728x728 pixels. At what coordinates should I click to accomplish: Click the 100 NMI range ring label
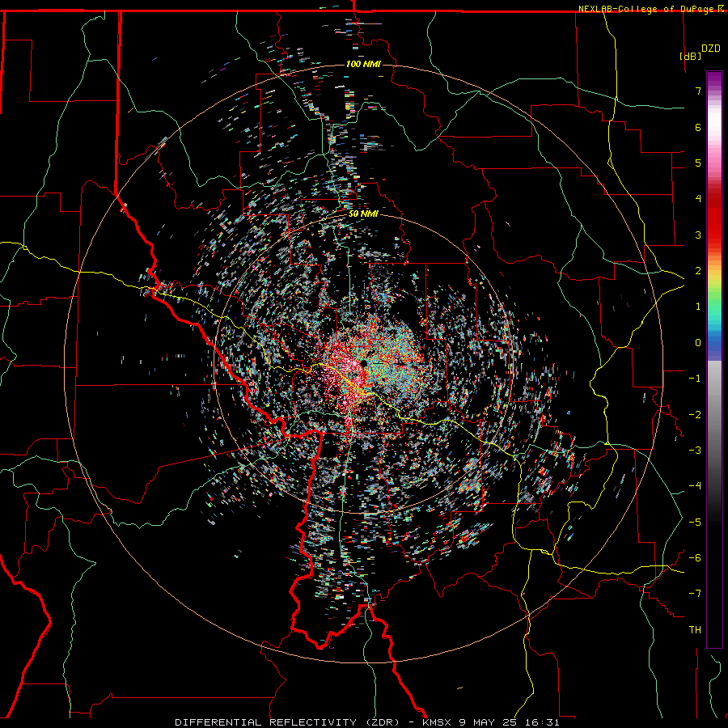pos(363,64)
